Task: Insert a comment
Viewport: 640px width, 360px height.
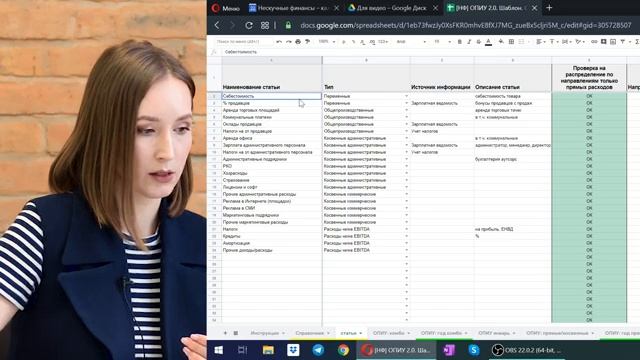Action: [x=604, y=42]
